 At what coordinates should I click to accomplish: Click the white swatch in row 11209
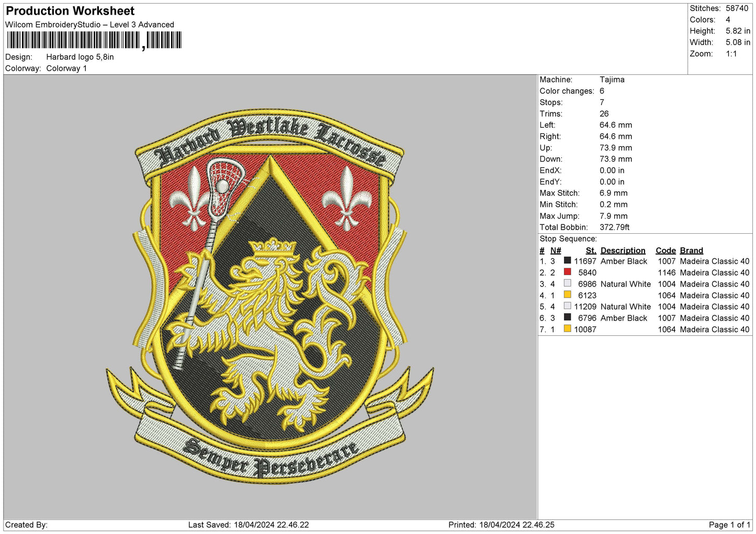click(x=567, y=306)
